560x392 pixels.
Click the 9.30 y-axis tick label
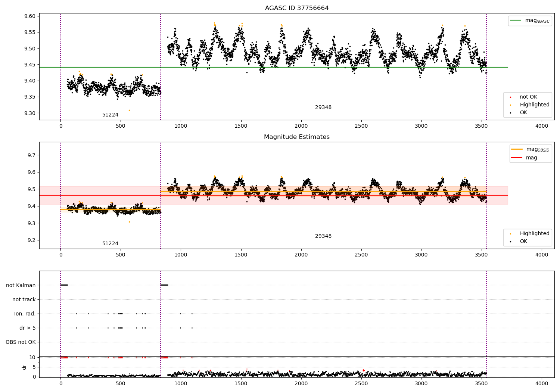coord(30,113)
